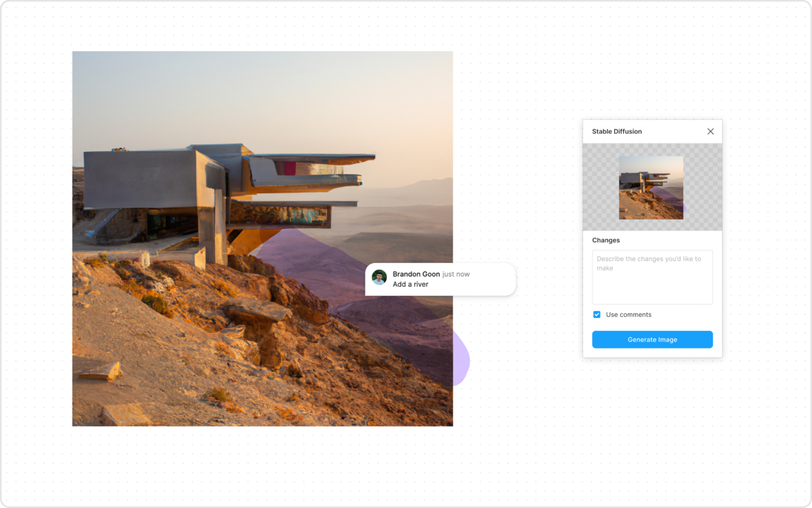Select the purple shape overlapping the image edge
This screenshot has width=812, height=508.
462,360
